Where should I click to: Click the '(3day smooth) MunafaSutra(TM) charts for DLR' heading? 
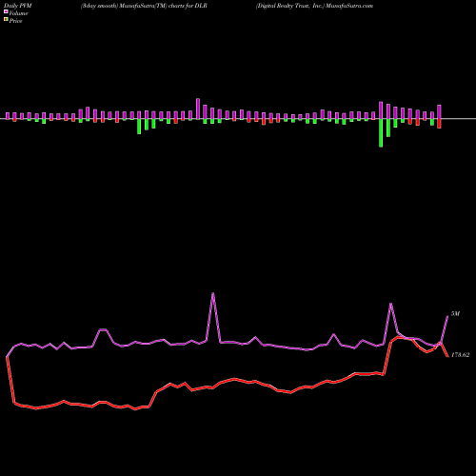click(x=144, y=6)
